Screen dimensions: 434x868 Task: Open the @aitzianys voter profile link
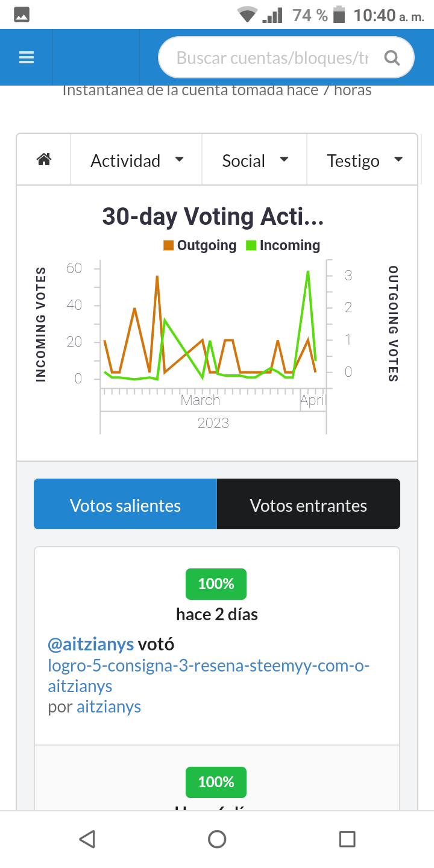(90, 644)
